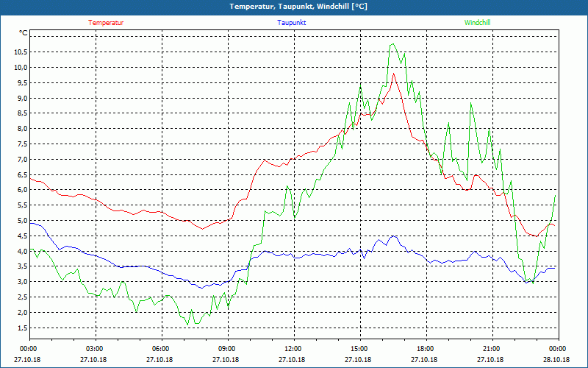
Task: Click the 2,0 y-axis value
Action: (x=22, y=313)
